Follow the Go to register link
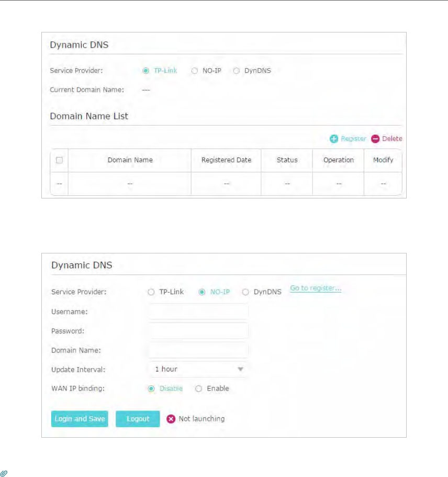 [x=316, y=288]
